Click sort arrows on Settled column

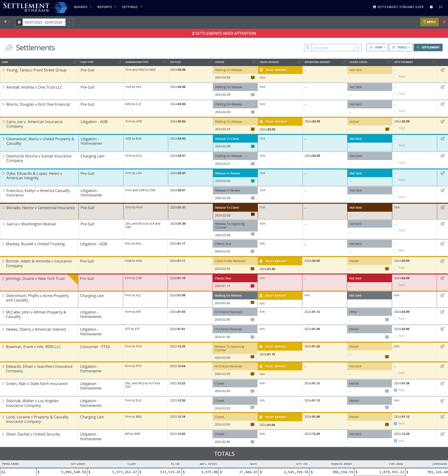[x=209, y=62]
